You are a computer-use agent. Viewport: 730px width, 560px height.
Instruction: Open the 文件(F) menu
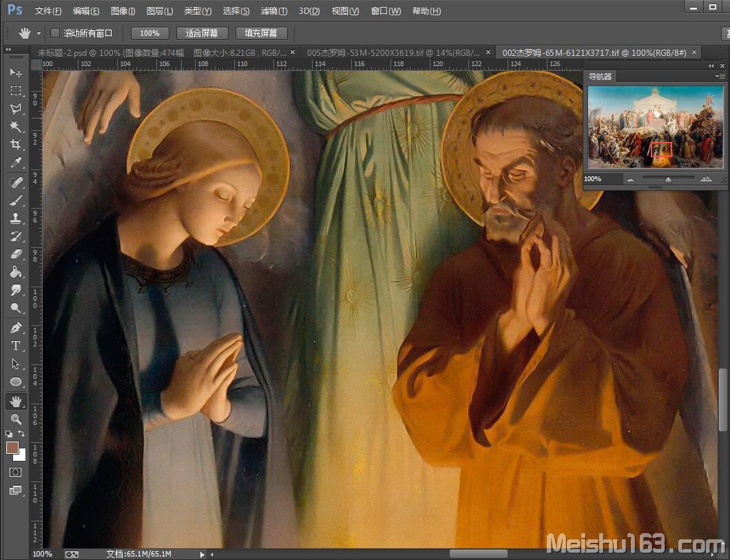pyautogui.click(x=48, y=11)
